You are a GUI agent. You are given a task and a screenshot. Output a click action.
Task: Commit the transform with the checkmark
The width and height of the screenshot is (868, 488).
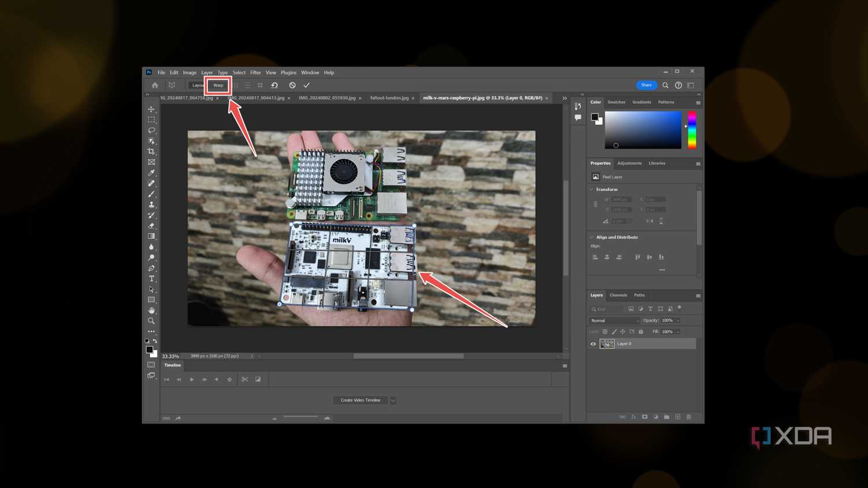pos(307,85)
